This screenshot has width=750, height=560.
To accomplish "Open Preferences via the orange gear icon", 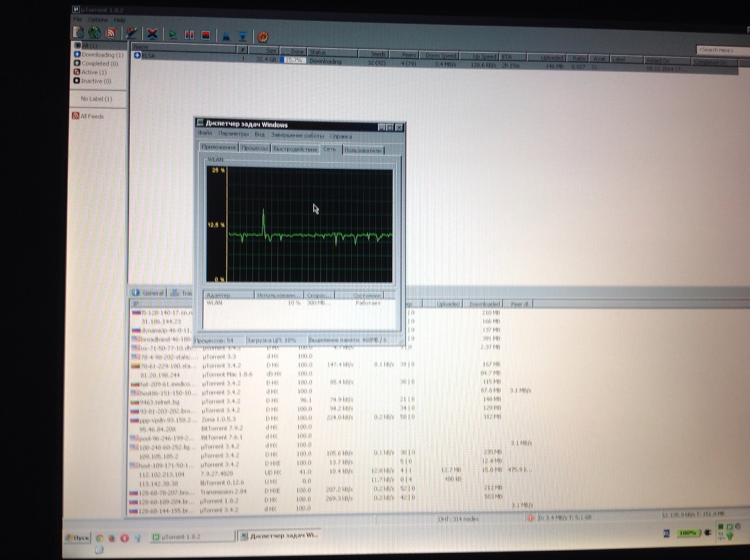I will (263, 37).
